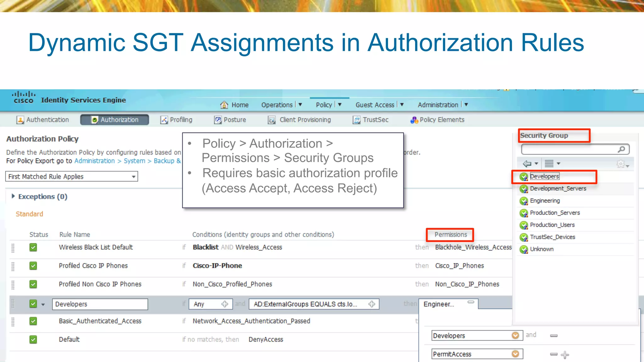Select Engineering in Security Group list
The width and height of the screenshot is (644, 362).
pyautogui.click(x=545, y=200)
